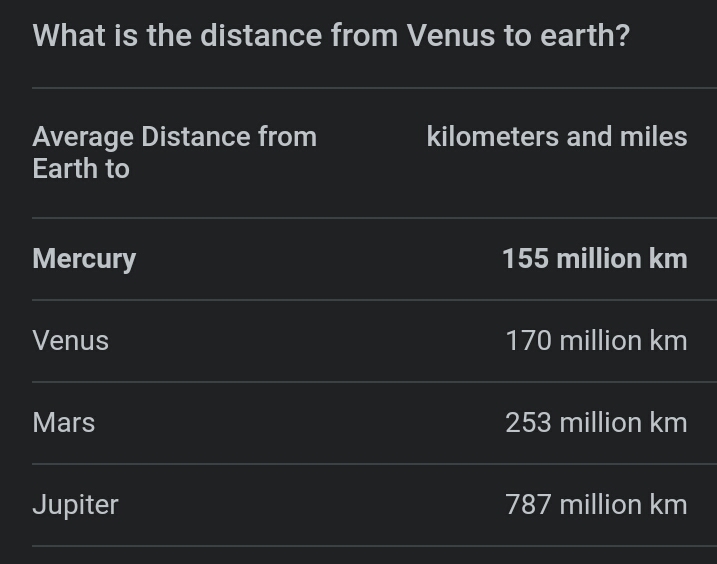This screenshot has height=564, width=717.
Task: Select the Mars row label
Action: point(64,422)
